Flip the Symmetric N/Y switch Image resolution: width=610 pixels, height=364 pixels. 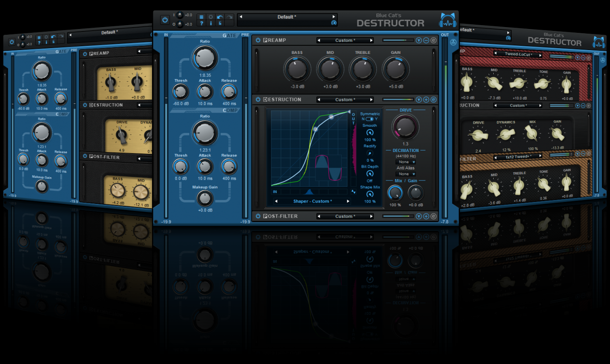coord(369,119)
